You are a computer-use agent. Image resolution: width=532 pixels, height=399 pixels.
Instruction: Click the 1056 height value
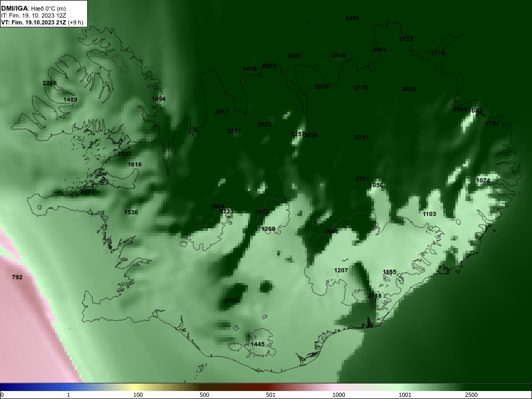(376, 185)
